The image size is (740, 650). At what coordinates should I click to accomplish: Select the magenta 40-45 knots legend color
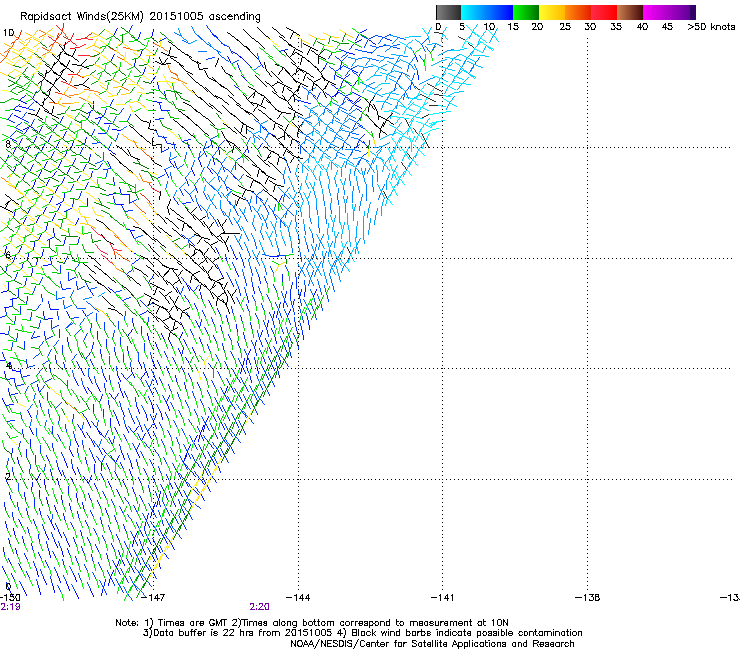point(656,12)
